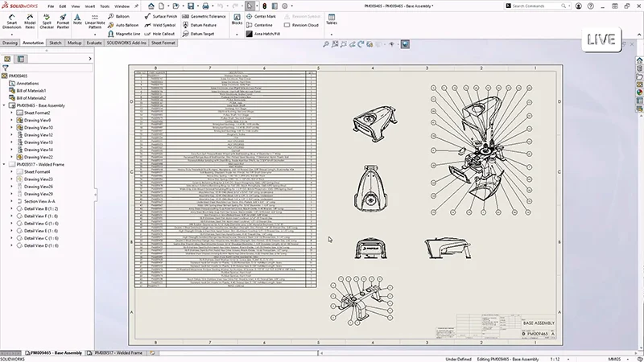
Task: Switch to the Sketch ribbon tab
Action: tap(55, 42)
